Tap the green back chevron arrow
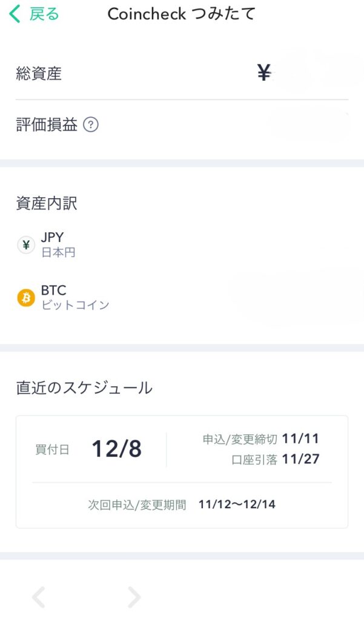This screenshot has height=621, width=364. [x=15, y=14]
